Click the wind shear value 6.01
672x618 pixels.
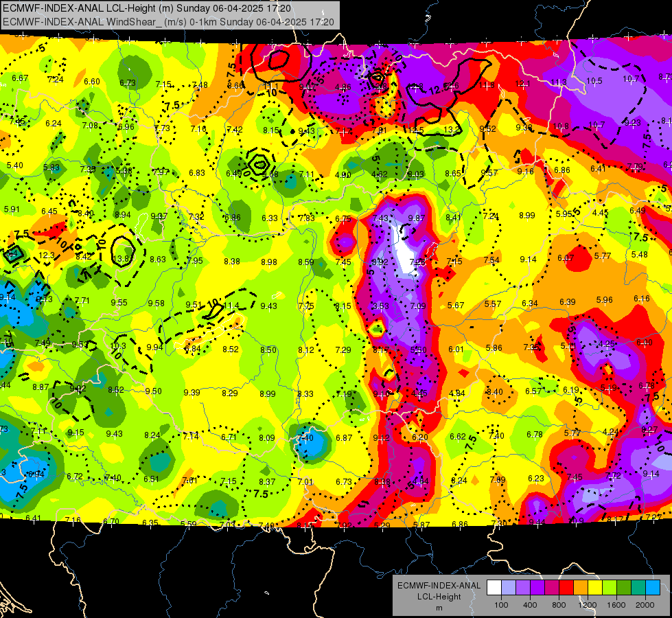click(456, 349)
